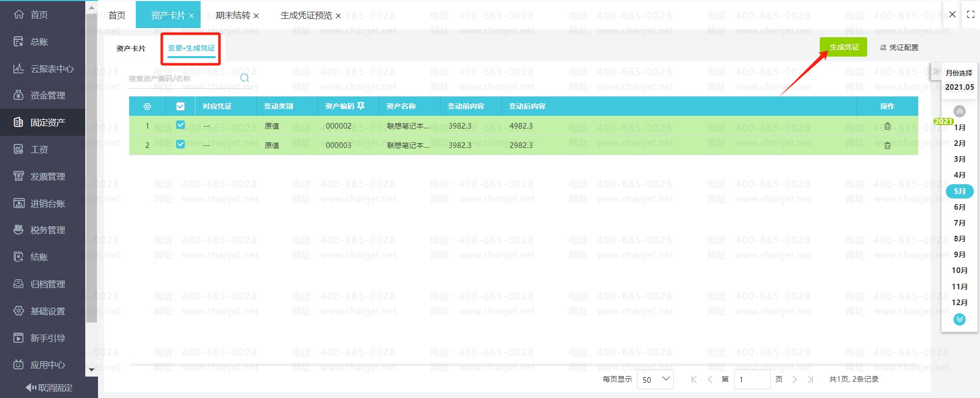Select the 变更•生成凭证 sub-tab
The height and width of the screenshot is (398, 980).
click(x=191, y=48)
